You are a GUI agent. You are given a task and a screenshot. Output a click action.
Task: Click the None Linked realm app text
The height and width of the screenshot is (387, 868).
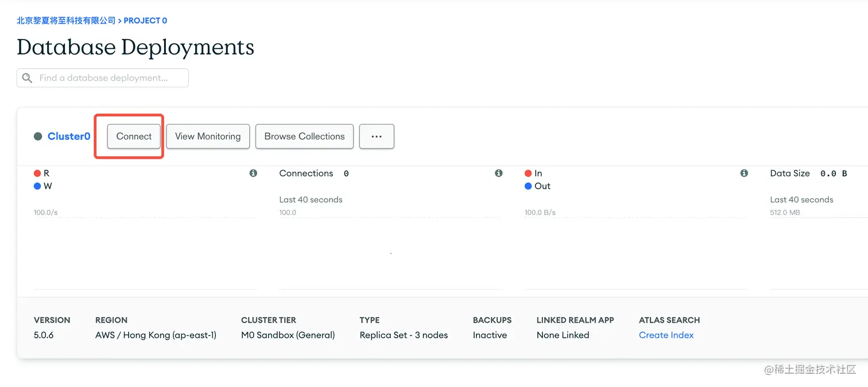coord(563,335)
